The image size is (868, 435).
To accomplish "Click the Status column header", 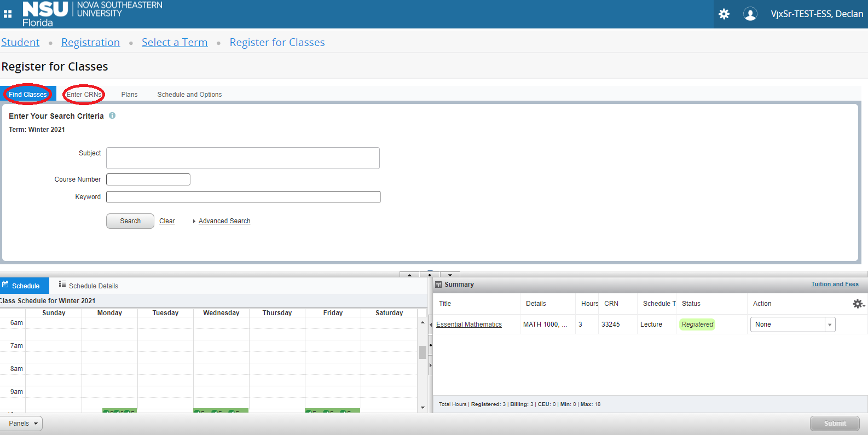I will click(691, 304).
